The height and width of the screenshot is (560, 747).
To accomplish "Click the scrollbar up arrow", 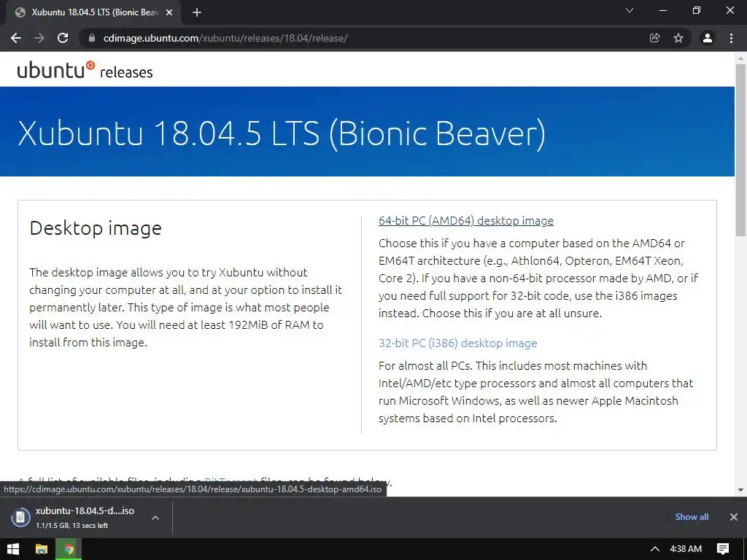I will tap(740, 58).
